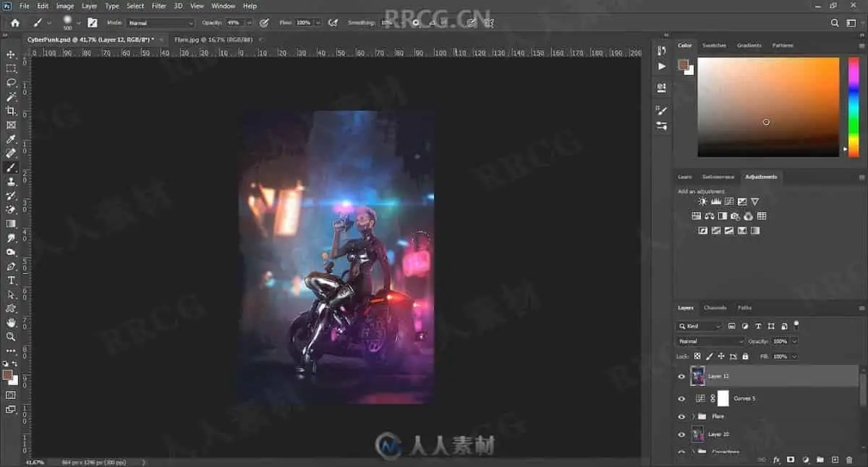The height and width of the screenshot is (467, 868).
Task: Select the Lasso tool
Action: coord(11,83)
